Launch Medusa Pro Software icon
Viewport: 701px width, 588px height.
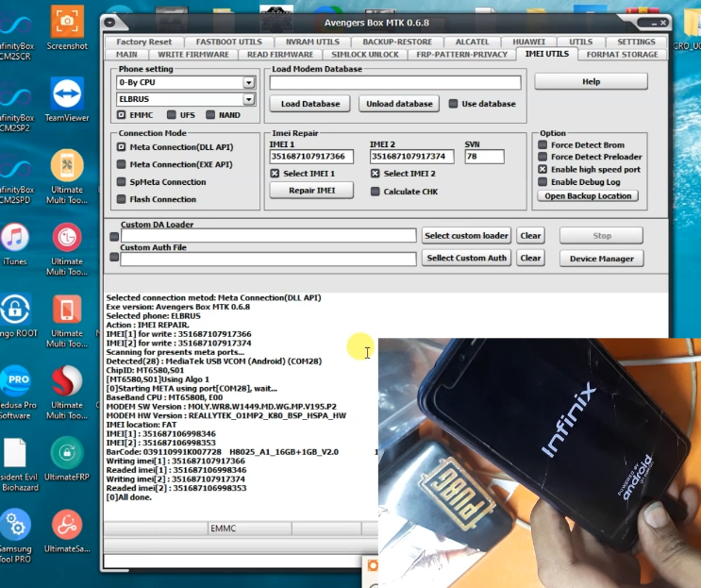click(x=17, y=393)
